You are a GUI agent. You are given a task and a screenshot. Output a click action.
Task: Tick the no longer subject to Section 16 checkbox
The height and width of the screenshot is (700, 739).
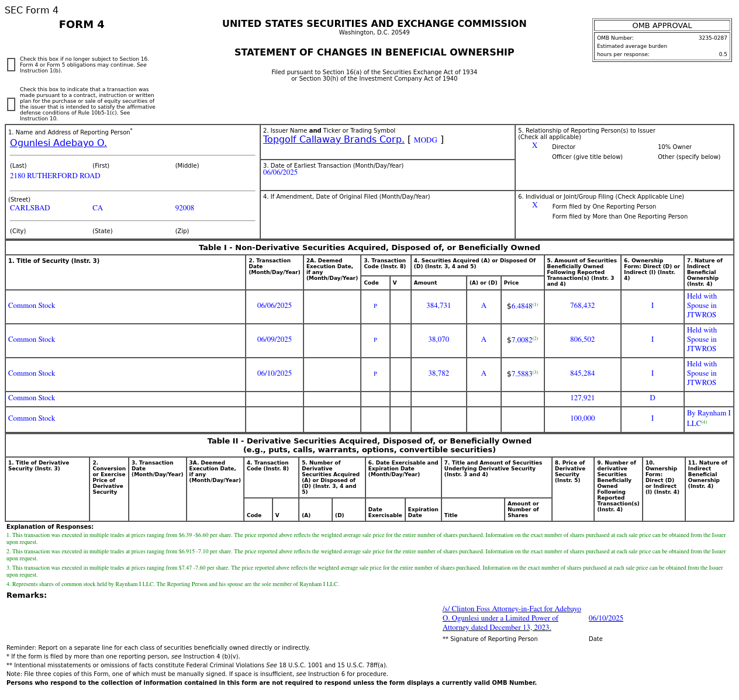11,65
